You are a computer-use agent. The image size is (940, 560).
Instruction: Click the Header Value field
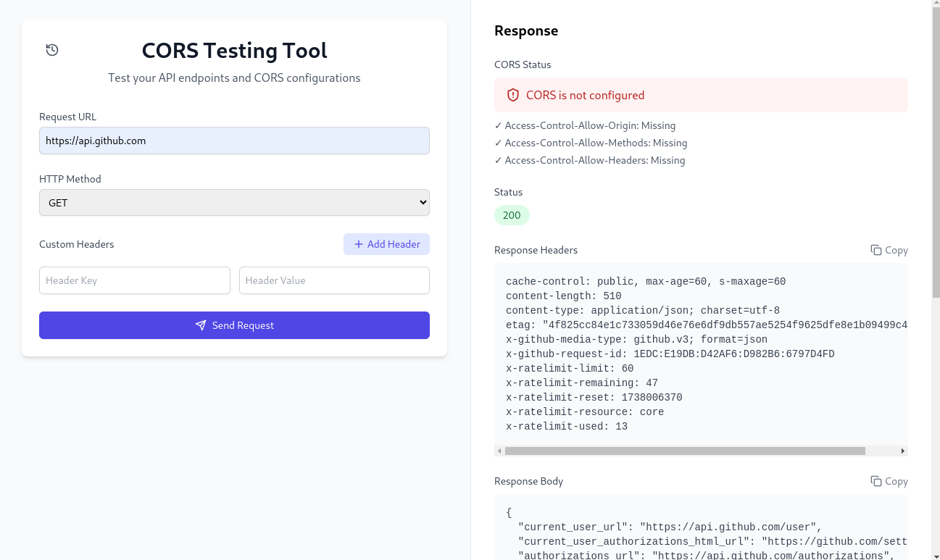[334, 280]
